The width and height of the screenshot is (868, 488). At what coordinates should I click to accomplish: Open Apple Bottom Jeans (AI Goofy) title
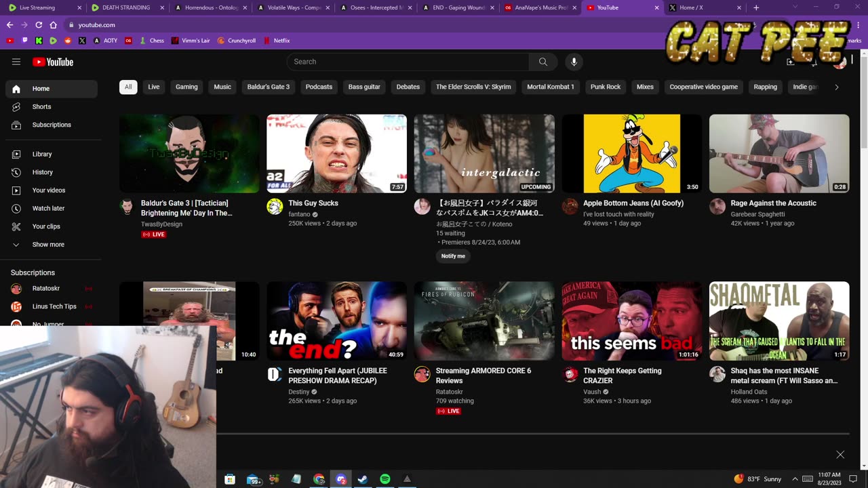point(633,203)
